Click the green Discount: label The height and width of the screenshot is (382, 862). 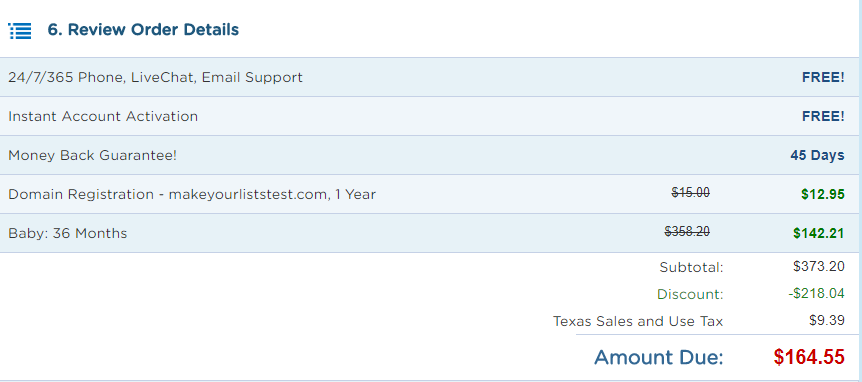click(x=690, y=295)
